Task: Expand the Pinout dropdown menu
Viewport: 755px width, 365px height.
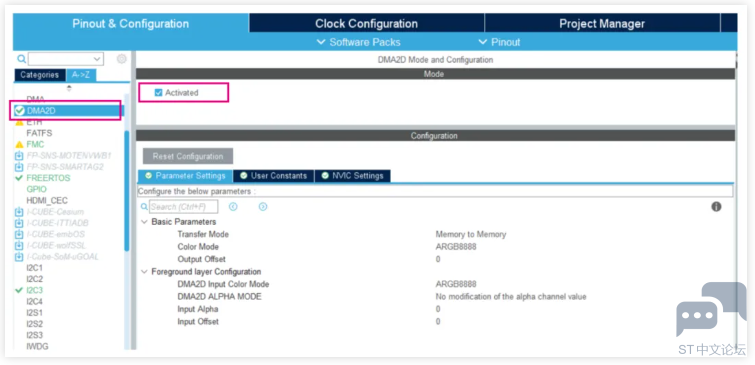Action: coord(499,42)
